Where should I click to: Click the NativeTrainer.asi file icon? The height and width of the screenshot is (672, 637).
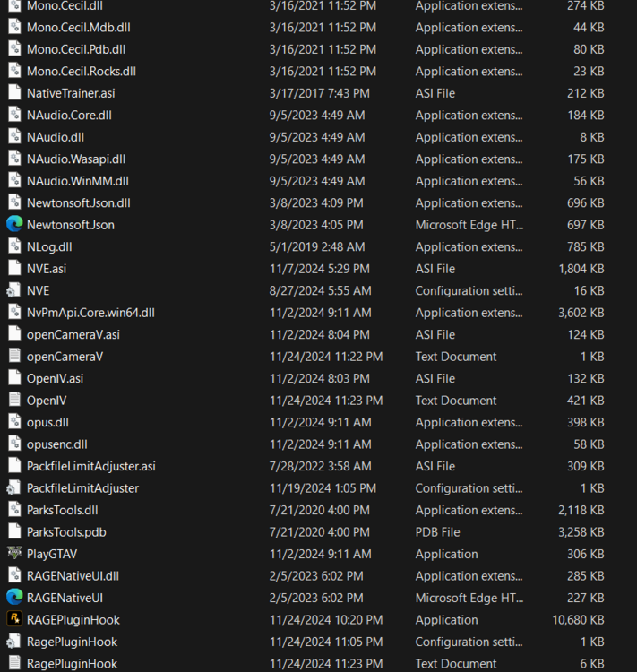click(x=14, y=93)
